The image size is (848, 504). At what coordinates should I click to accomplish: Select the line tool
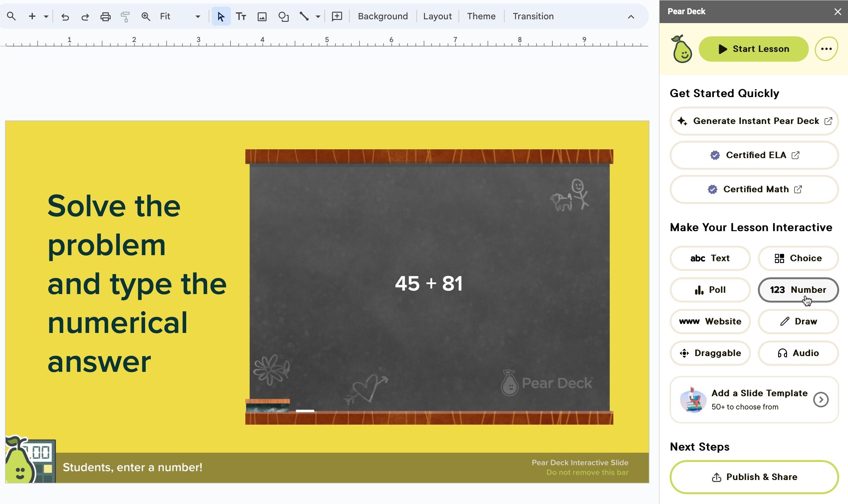click(x=304, y=16)
